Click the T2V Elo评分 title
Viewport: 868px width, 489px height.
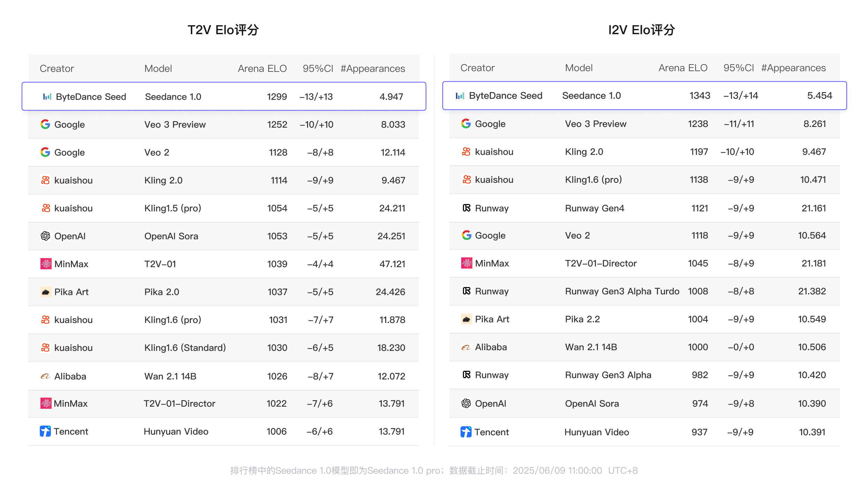[x=223, y=30]
